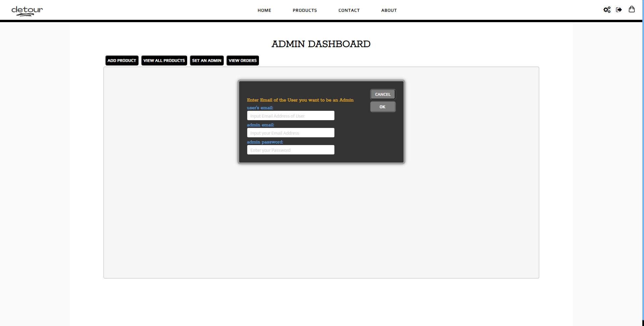Open the Contact nav link
Viewport: 644px width, 326px height.
click(349, 10)
